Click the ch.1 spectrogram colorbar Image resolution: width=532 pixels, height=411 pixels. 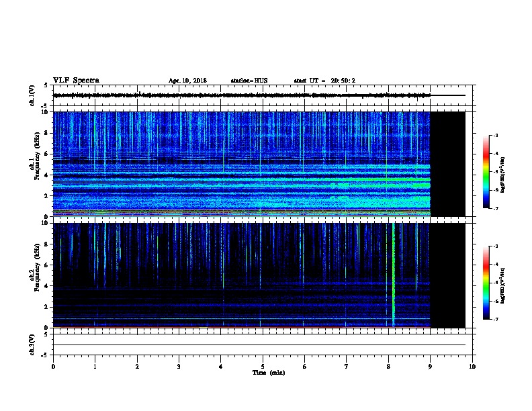[486, 172]
